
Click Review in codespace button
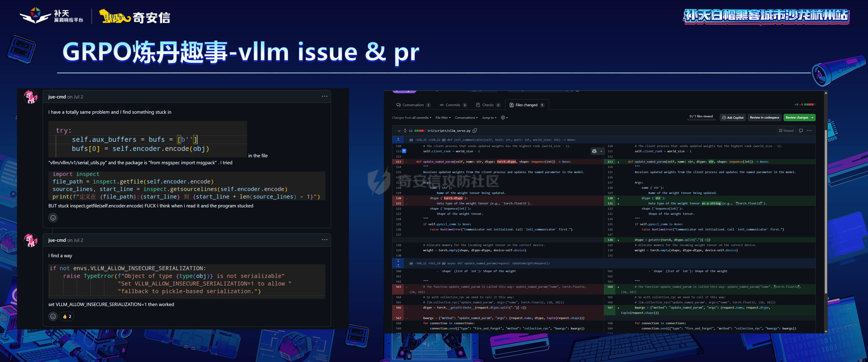tap(764, 118)
